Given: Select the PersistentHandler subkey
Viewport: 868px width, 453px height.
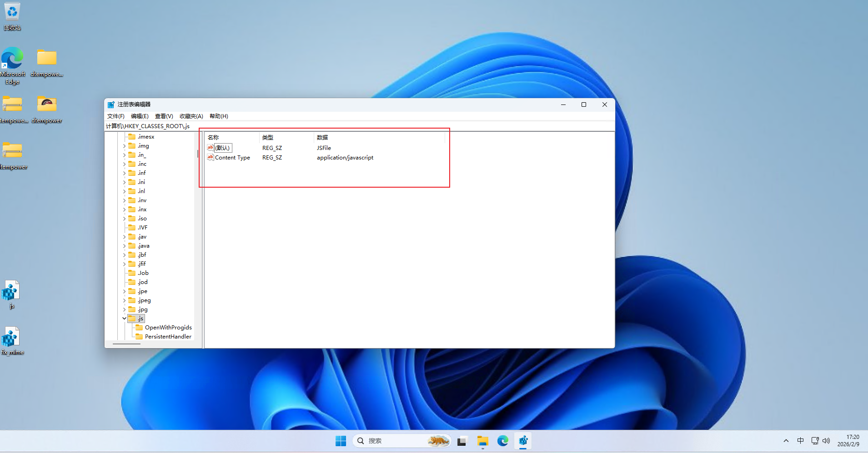Looking at the screenshot, I should (x=168, y=337).
